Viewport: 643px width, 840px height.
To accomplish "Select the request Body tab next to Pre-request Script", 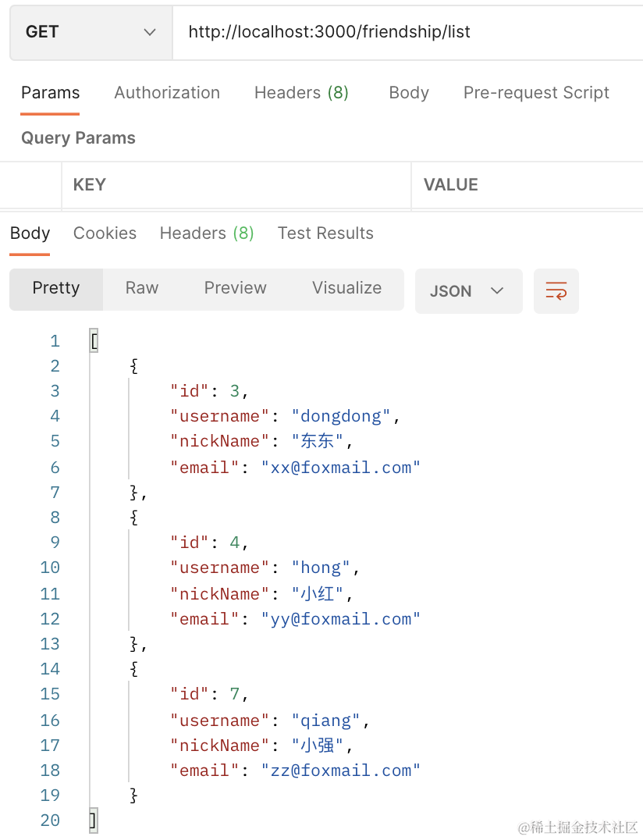I will point(409,93).
